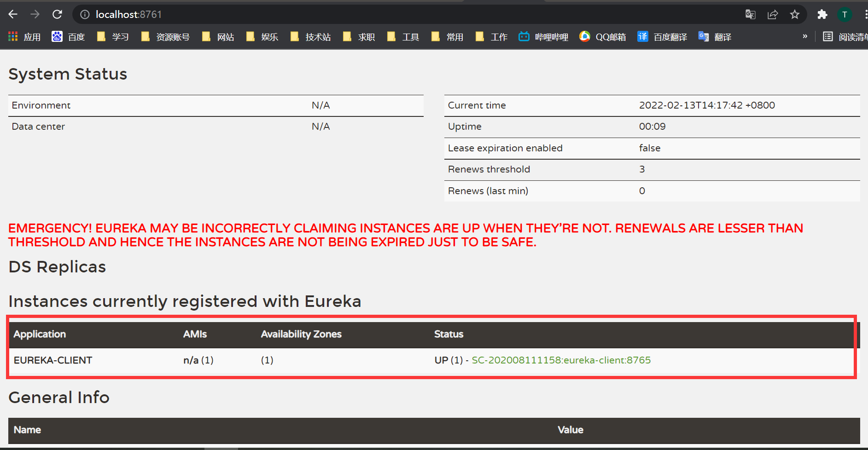This screenshot has width=868, height=450.
Task: Open the profile avatar T
Action: (845, 15)
